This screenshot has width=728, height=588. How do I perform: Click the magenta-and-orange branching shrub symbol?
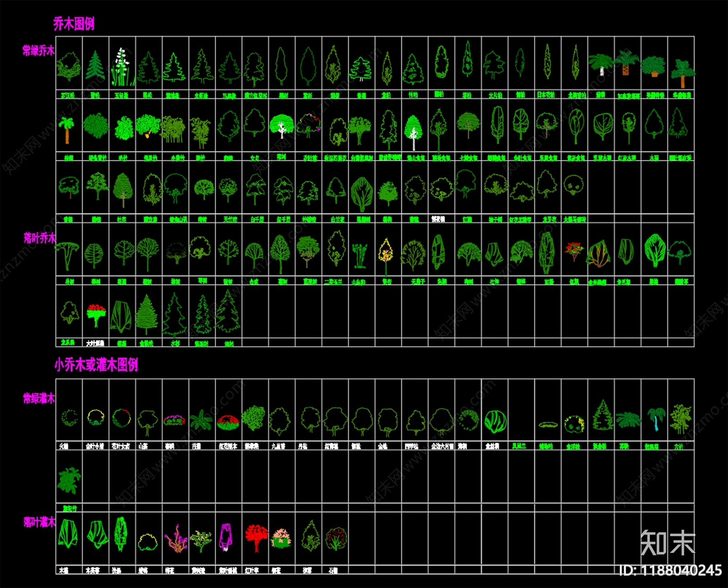click(176, 538)
